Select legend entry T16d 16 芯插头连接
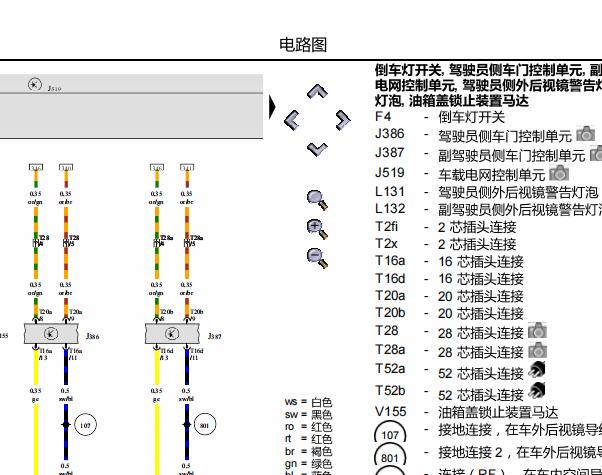This screenshot has width=602, height=475. tap(449, 279)
